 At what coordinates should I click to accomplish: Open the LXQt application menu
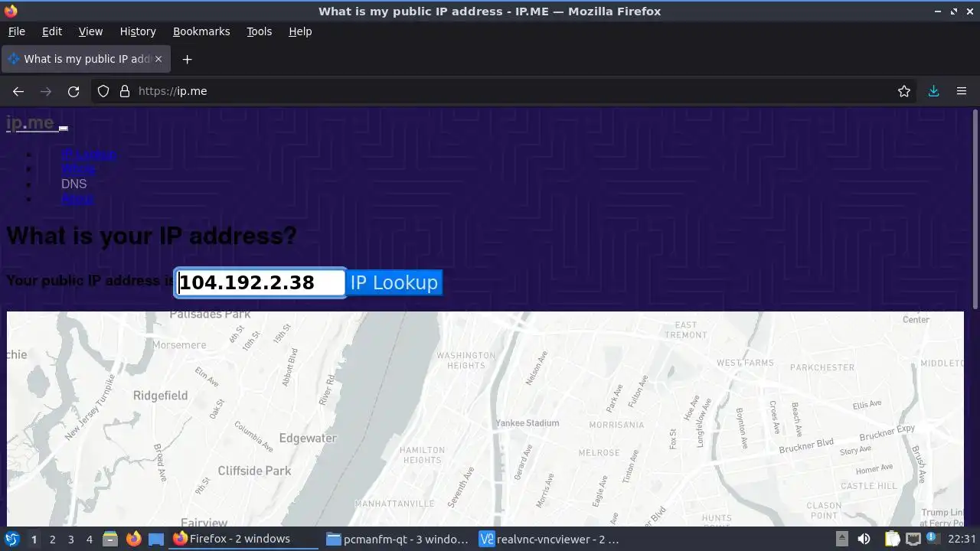[x=12, y=539]
